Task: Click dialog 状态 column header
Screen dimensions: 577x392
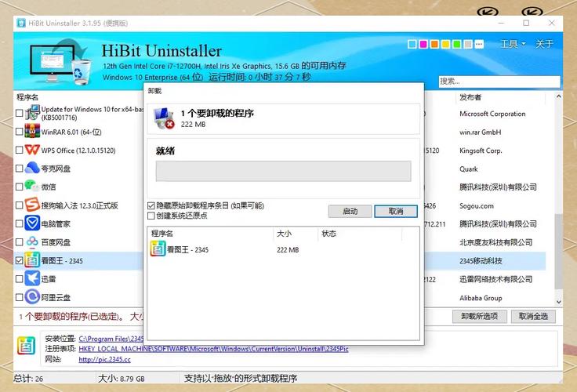Action: point(328,234)
